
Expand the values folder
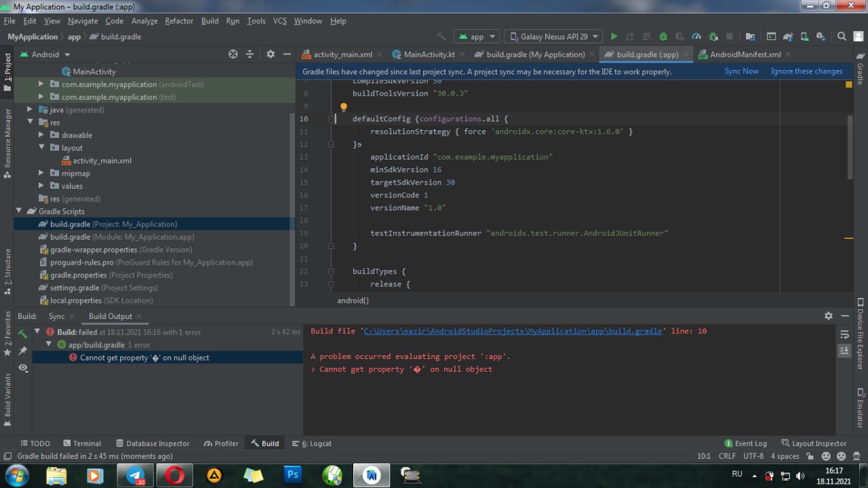(x=41, y=185)
